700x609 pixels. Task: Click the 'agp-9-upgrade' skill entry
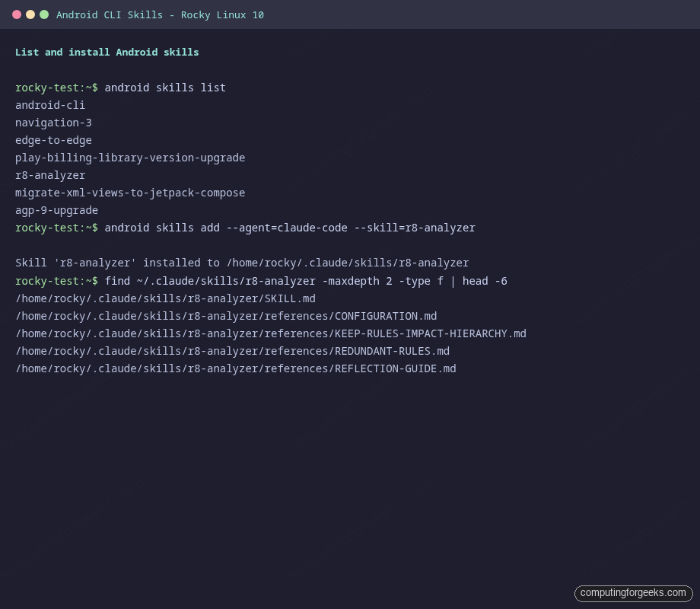[57, 210]
